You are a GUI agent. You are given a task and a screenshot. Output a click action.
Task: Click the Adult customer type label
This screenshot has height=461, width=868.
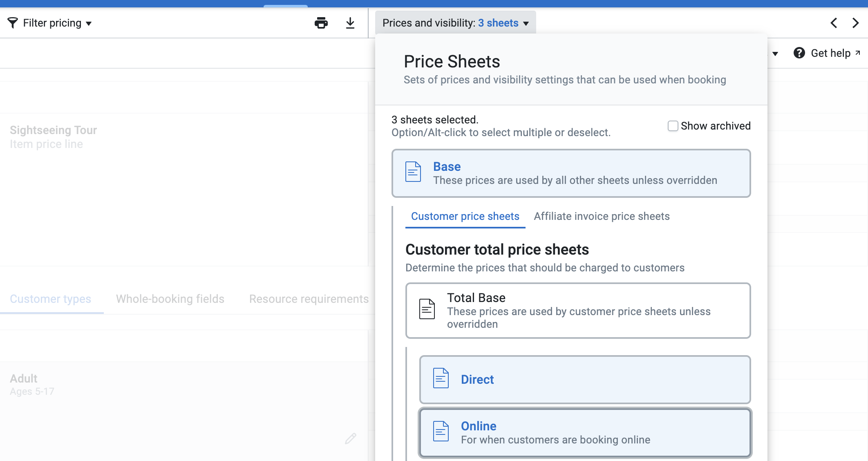(23, 378)
